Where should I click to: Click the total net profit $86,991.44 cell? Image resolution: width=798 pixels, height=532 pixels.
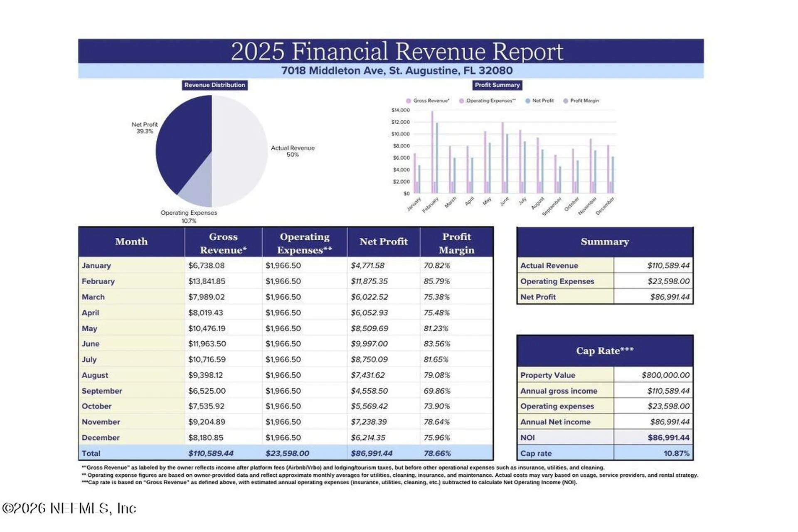[372, 453]
